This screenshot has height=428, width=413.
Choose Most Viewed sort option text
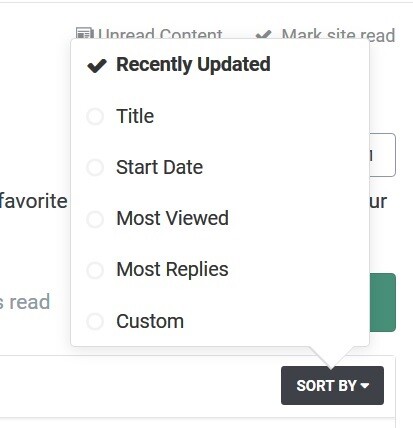click(x=172, y=218)
